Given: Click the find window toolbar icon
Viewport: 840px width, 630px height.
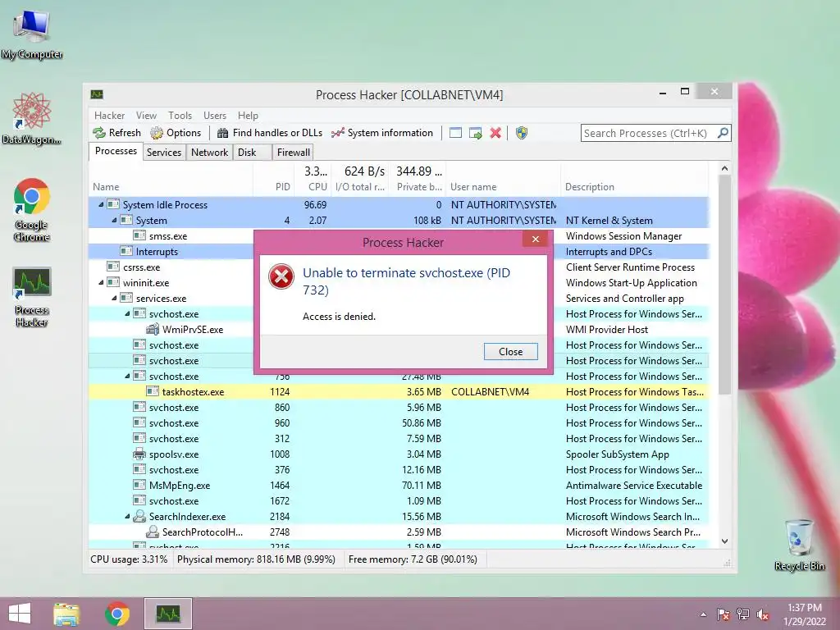Looking at the screenshot, I should pos(455,133).
